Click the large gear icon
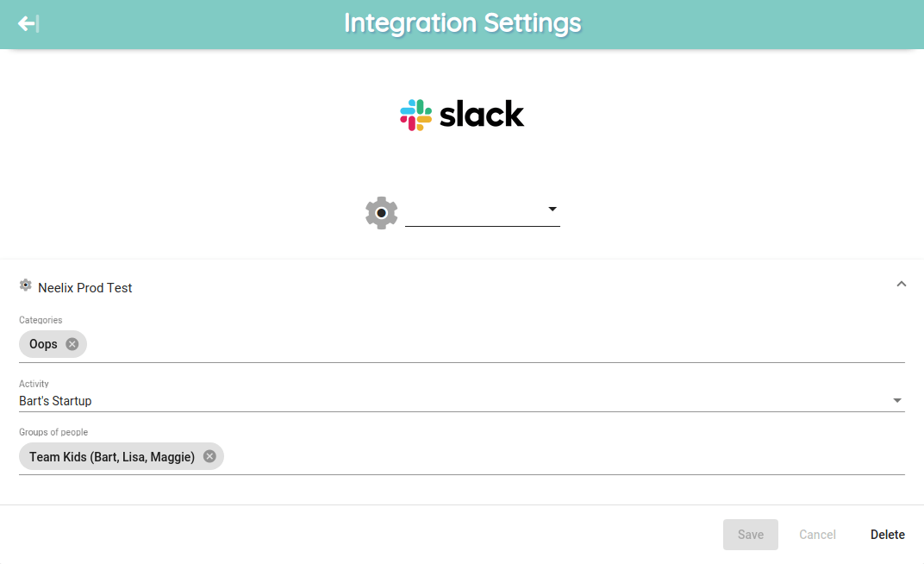 click(x=381, y=213)
